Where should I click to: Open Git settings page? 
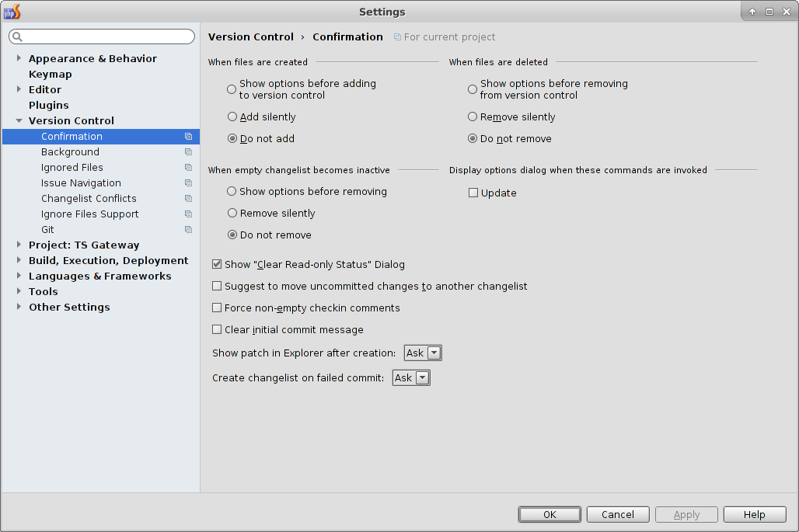(47, 230)
